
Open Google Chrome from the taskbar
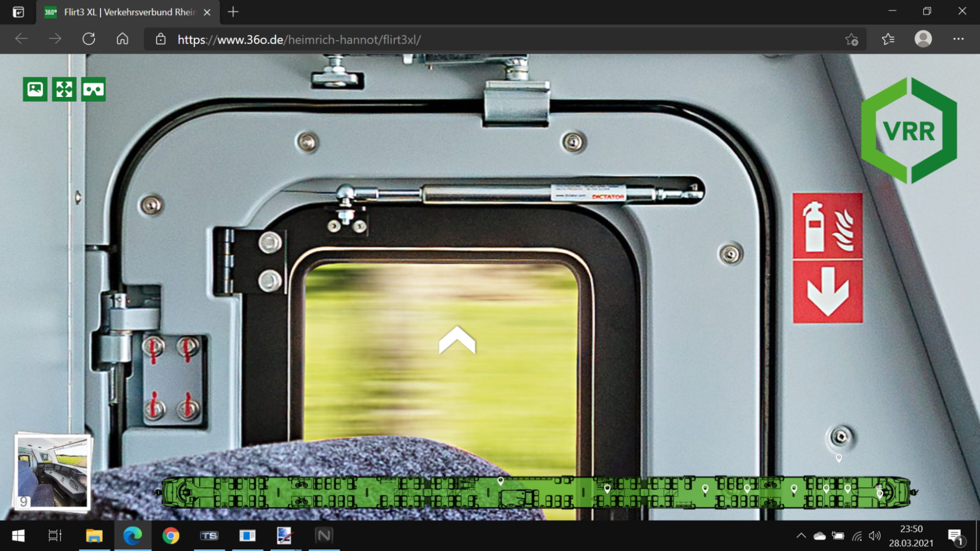(x=171, y=536)
